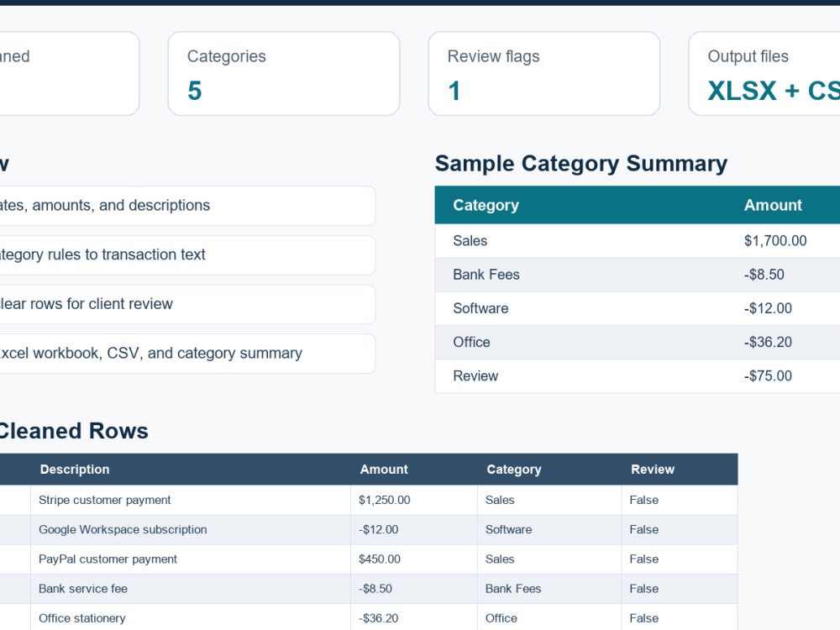Click the Stripe customer payment row
This screenshot has width=840, height=630.
coord(369,501)
